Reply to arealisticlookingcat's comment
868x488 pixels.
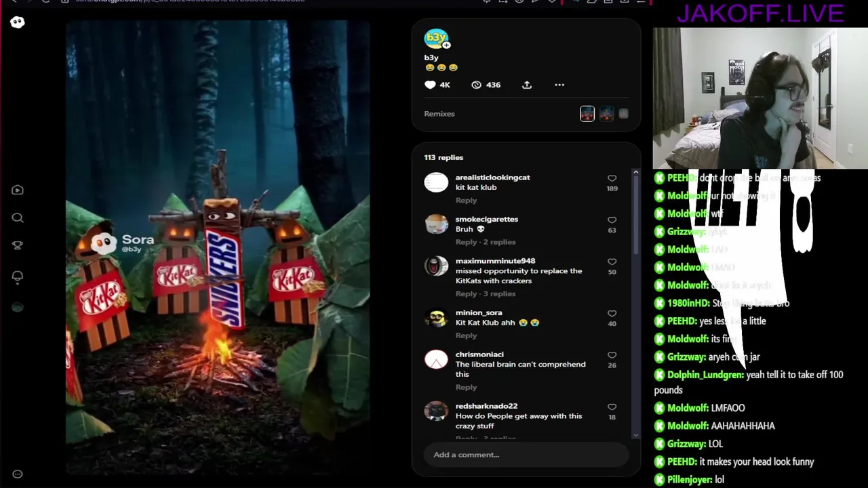coord(466,200)
